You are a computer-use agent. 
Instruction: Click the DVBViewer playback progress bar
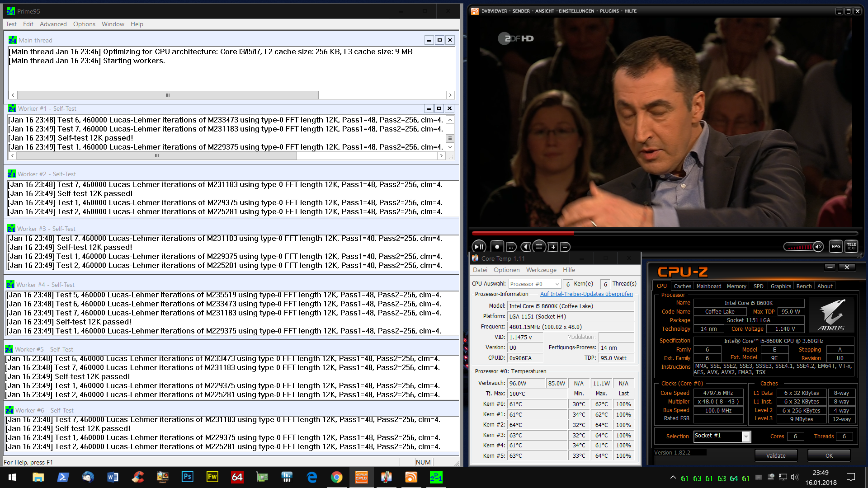[x=665, y=233]
